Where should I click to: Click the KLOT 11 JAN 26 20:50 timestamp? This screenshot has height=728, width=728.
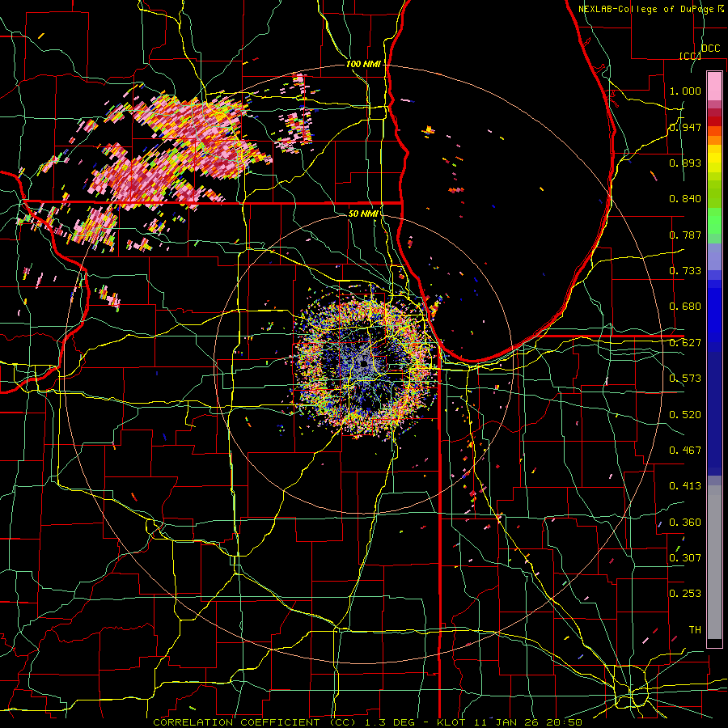pyautogui.click(x=510, y=722)
